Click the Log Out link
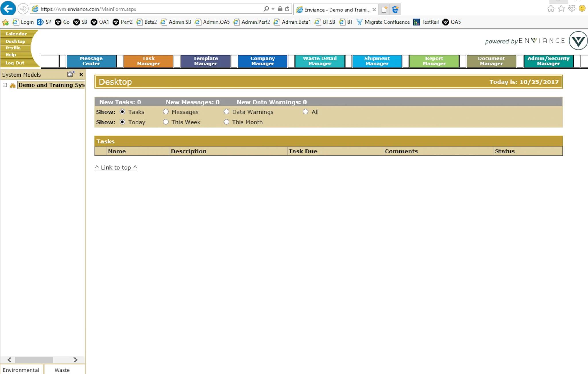 click(15, 63)
